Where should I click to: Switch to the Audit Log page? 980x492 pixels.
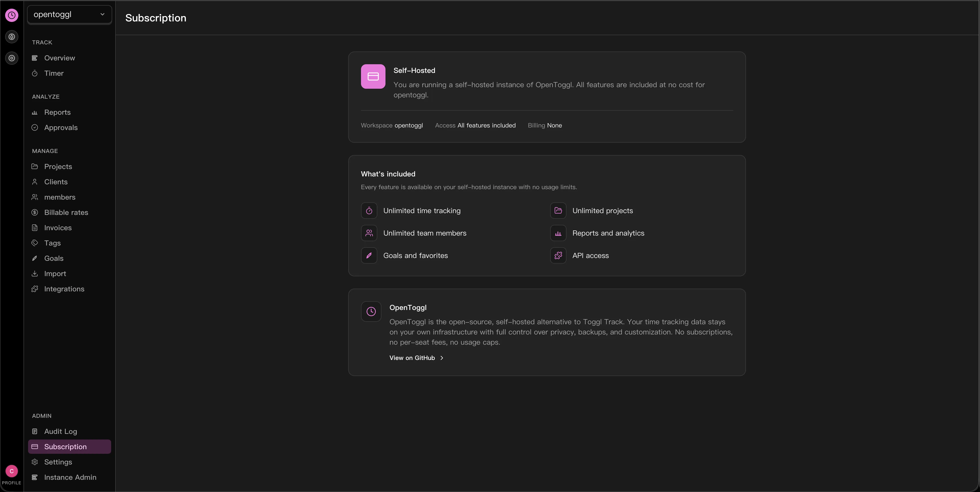(60, 432)
